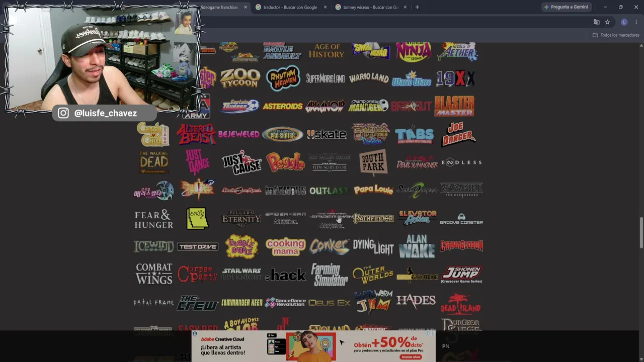Select the Dying Light logo
Viewport: 644px width, 362px height.
coord(373,246)
